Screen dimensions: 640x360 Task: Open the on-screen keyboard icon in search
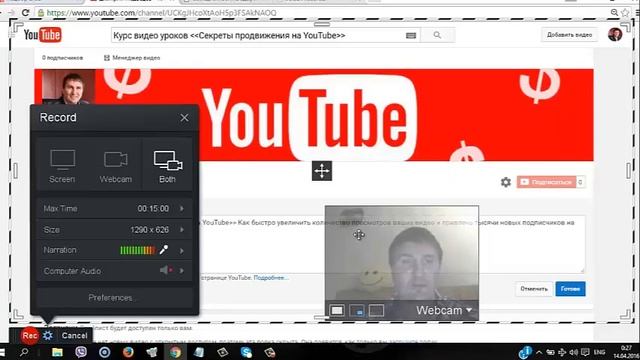411,36
